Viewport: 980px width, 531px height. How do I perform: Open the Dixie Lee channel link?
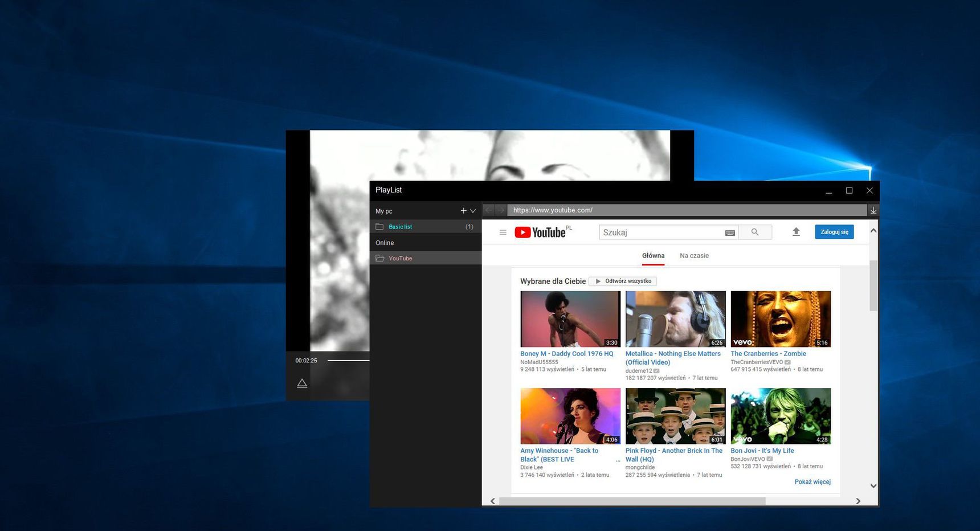[x=532, y=467]
